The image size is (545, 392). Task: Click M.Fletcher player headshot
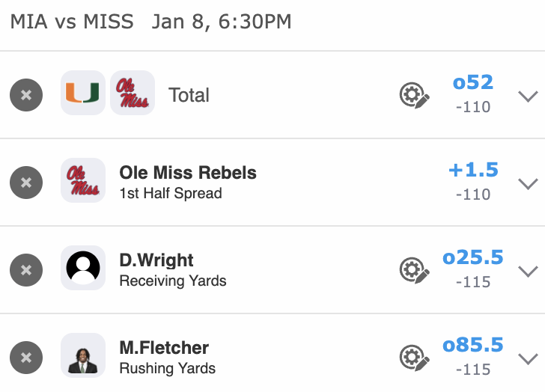click(82, 355)
